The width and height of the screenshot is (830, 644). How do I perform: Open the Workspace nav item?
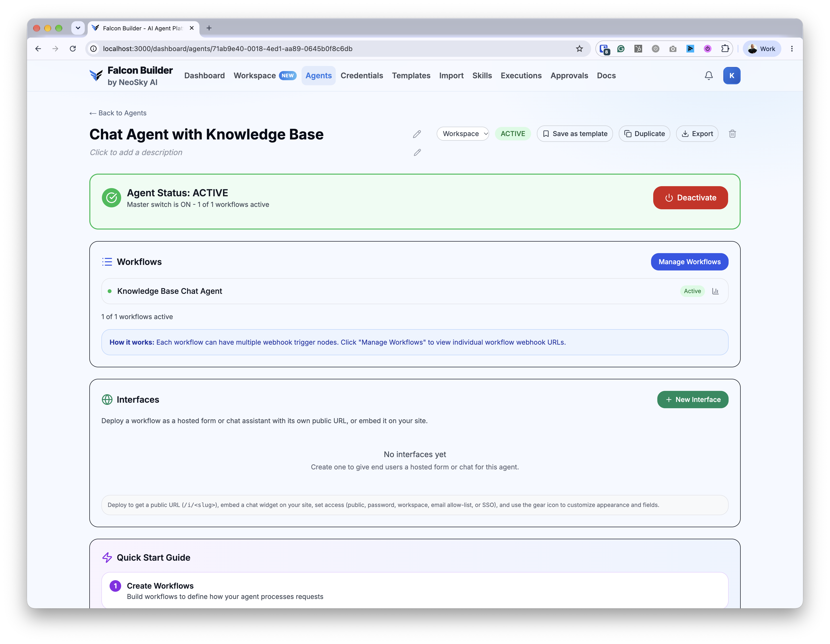click(255, 76)
